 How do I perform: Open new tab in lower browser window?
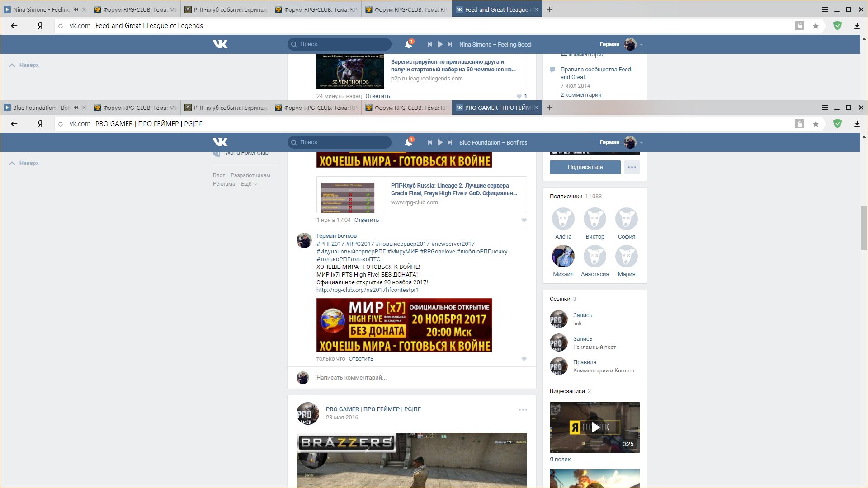click(x=550, y=108)
